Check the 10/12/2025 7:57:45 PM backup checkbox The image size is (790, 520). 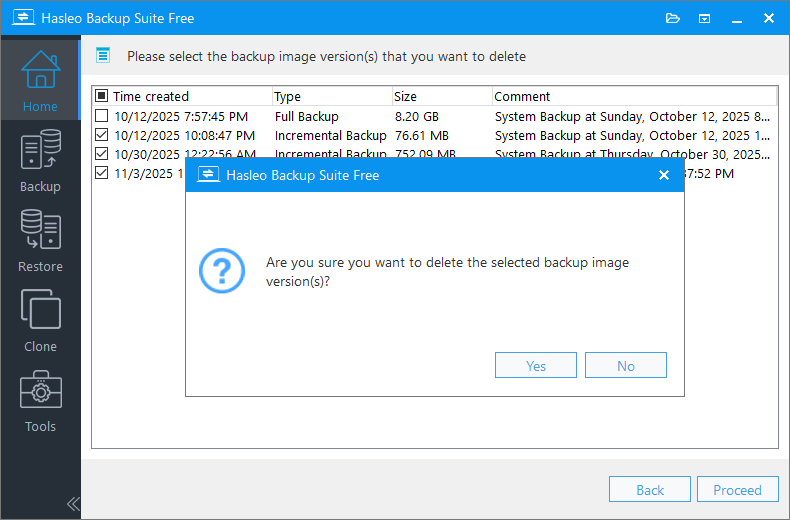point(101,116)
